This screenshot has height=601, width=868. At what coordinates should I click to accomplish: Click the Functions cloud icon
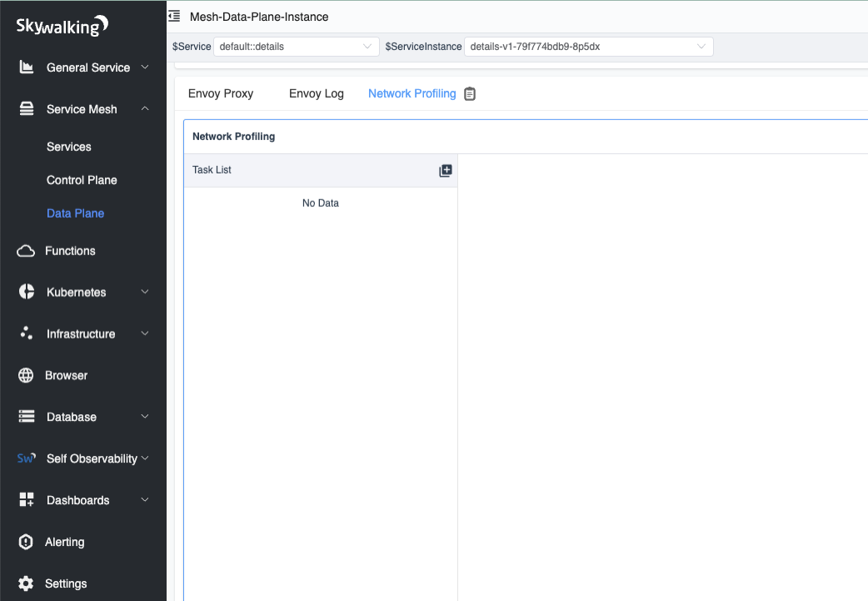pyautogui.click(x=26, y=251)
